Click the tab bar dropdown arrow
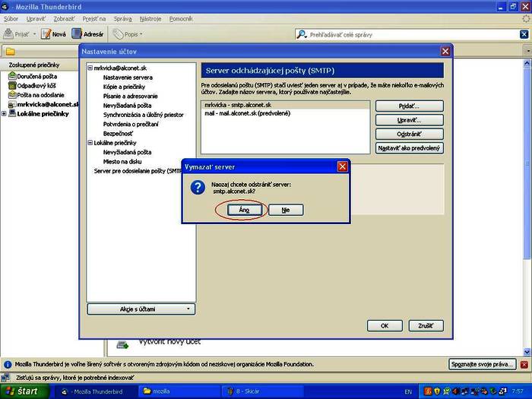The width and height of the screenshot is (532, 399). click(528, 51)
